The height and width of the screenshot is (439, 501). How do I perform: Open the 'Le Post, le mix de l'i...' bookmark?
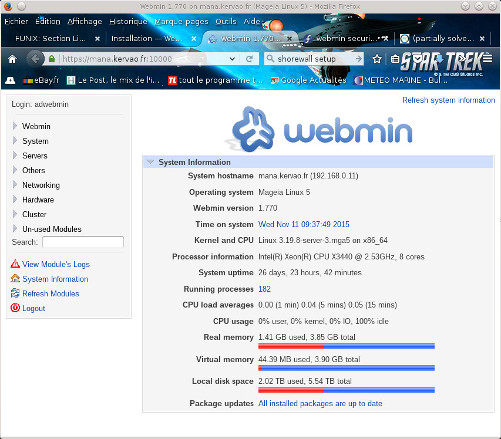tap(113, 80)
